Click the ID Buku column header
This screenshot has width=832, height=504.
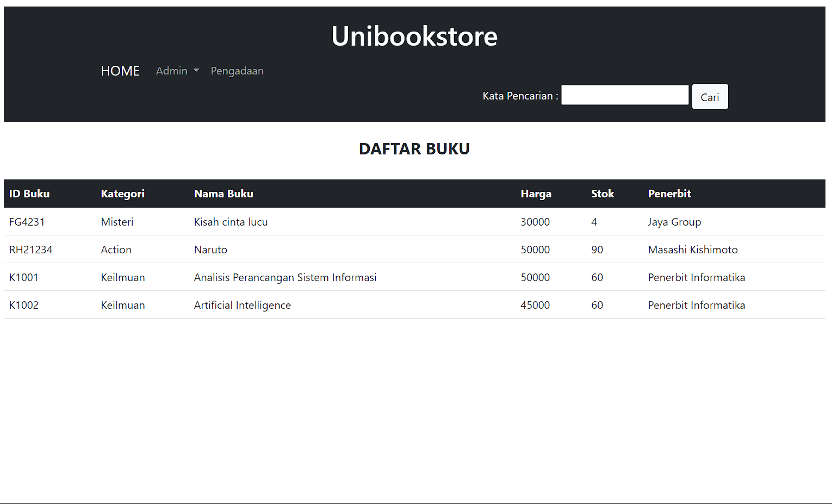pos(29,194)
